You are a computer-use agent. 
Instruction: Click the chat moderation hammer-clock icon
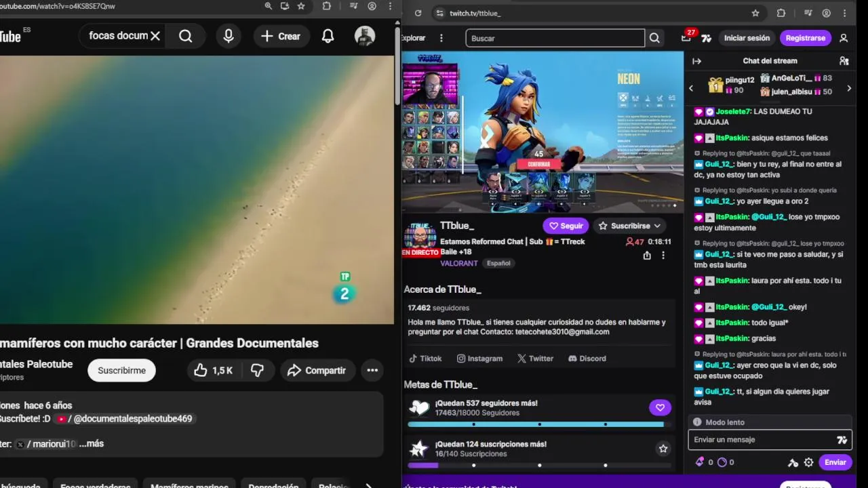coord(793,463)
